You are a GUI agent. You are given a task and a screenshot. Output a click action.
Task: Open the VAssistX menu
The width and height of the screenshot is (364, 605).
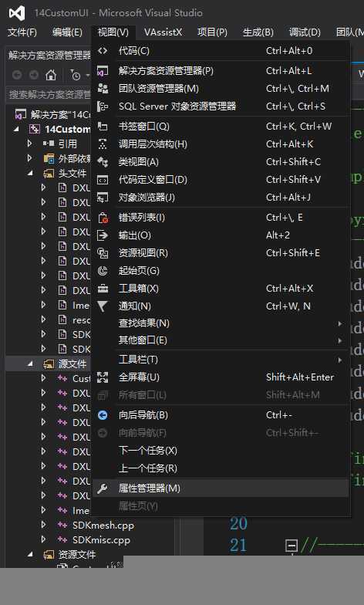[x=163, y=32]
